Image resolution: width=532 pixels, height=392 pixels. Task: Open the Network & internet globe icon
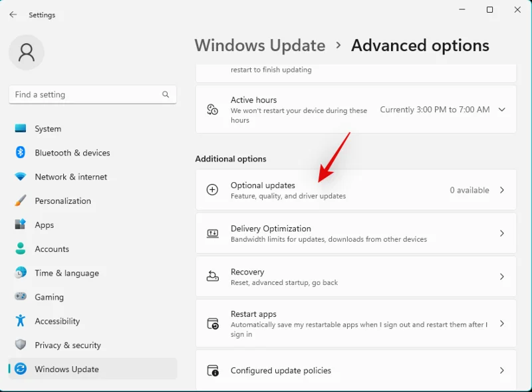point(21,177)
